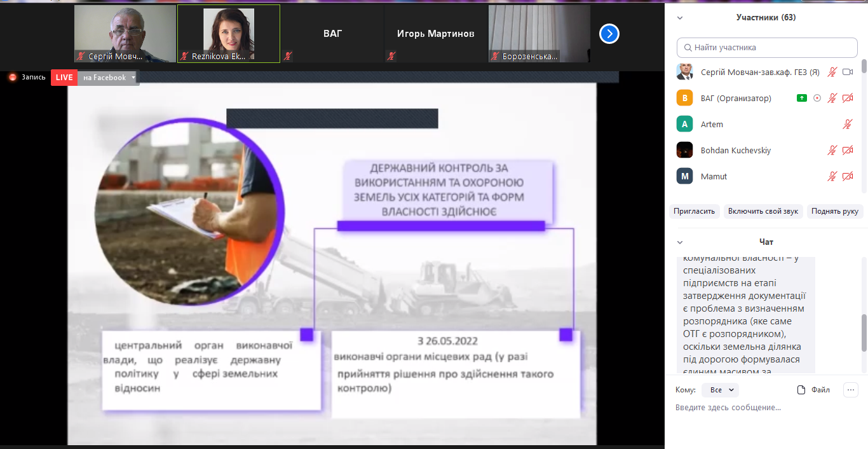This screenshot has height=449, width=868.
Task: Click camera icon in Сергій Мовчан's participant row
Action: click(x=847, y=73)
